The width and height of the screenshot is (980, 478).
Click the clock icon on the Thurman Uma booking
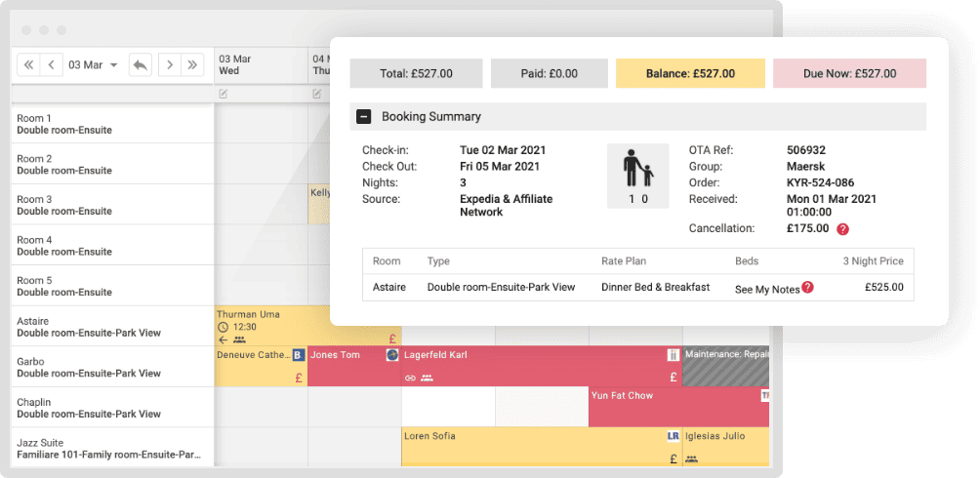click(223, 327)
